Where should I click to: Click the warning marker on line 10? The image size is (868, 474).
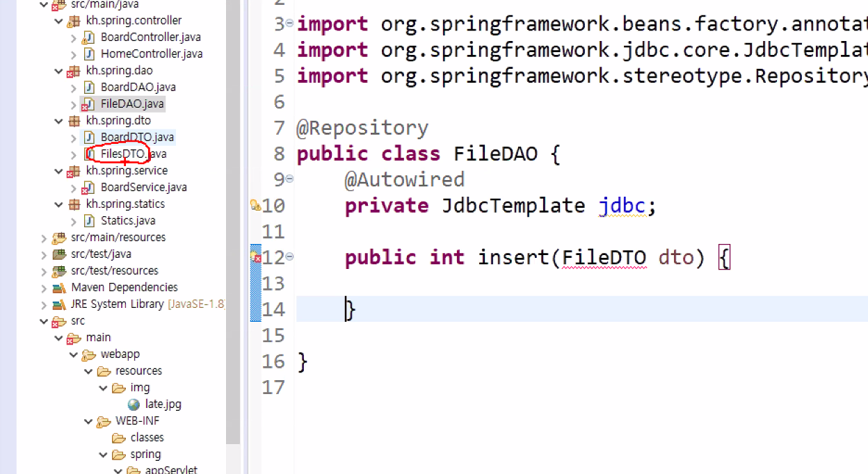(x=255, y=206)
